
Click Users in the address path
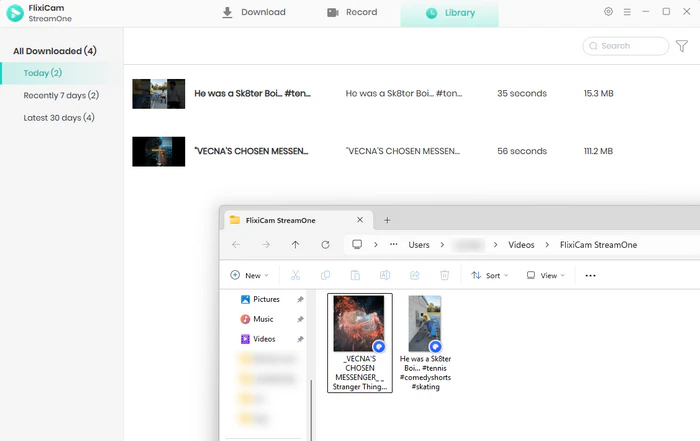pos(419,245)
